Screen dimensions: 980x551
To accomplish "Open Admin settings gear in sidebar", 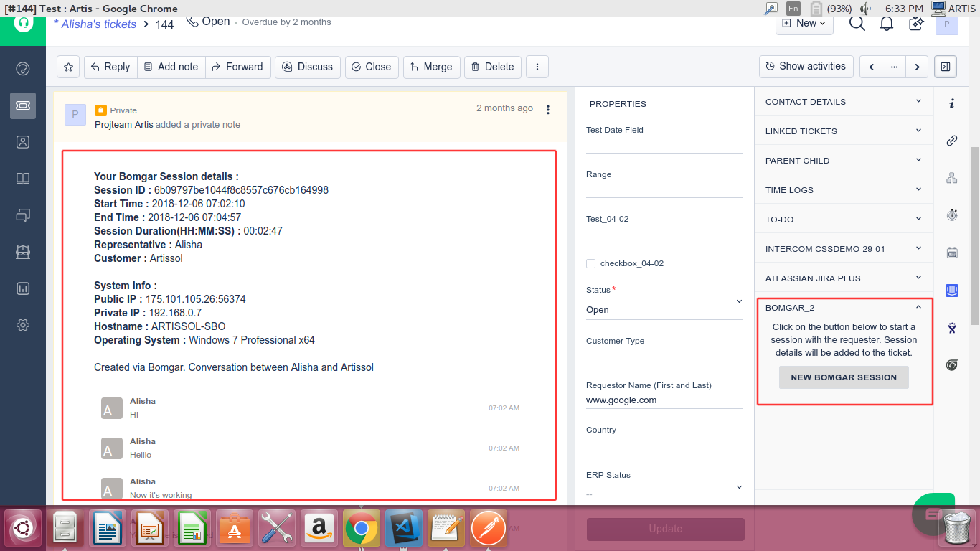I will click(23, 325).
